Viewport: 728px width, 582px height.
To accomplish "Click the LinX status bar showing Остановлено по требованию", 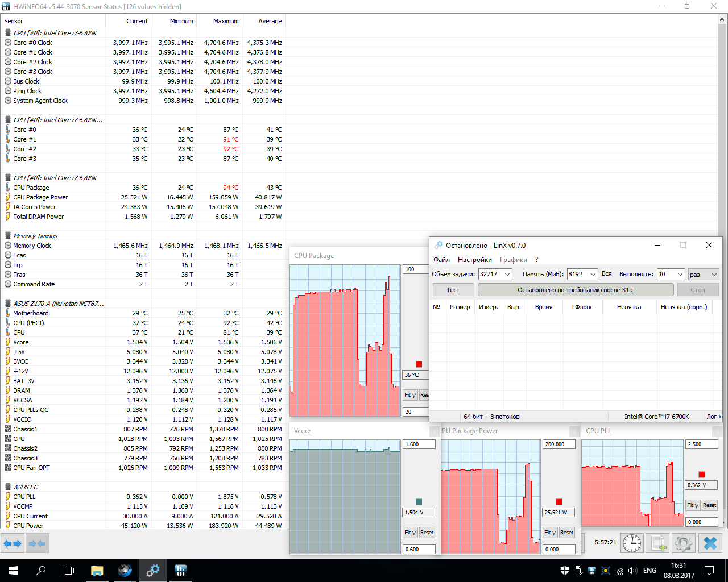I will [x=576, y=290].
